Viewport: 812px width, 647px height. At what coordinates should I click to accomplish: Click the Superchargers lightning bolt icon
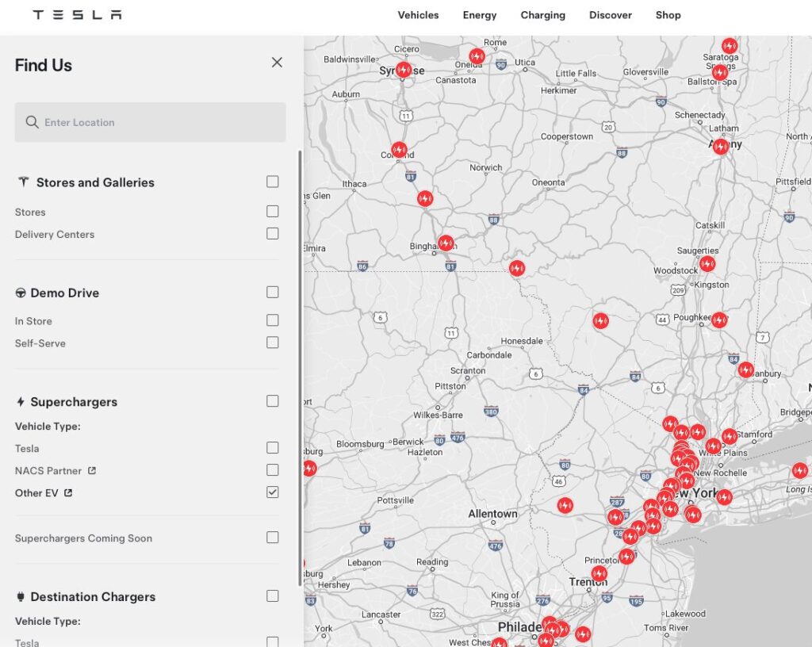[x=20, y=402]
